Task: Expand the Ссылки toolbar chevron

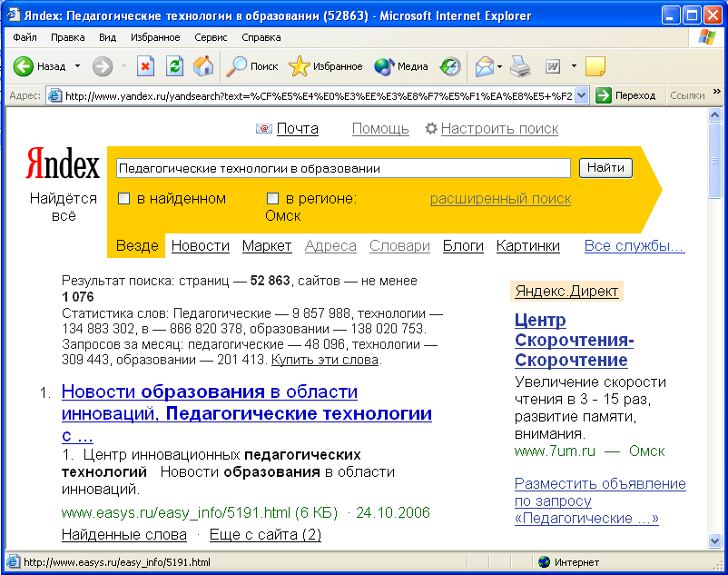Action: [x=717, y=92]
